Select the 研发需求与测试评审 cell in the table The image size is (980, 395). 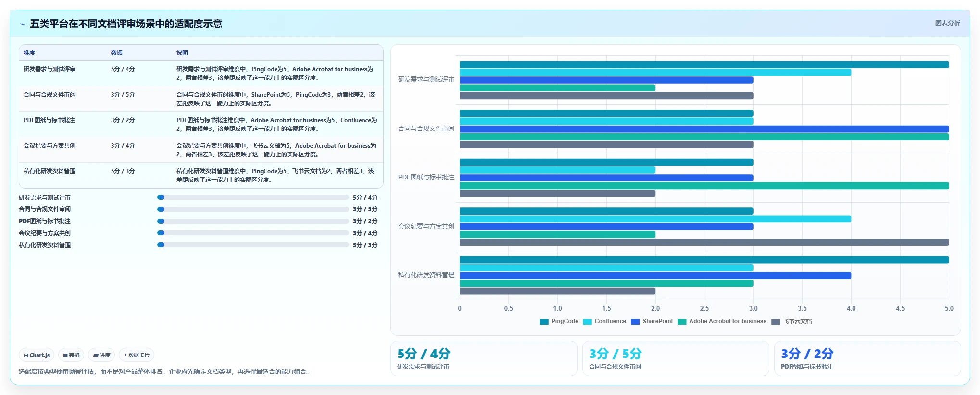[x=50, y=69]
